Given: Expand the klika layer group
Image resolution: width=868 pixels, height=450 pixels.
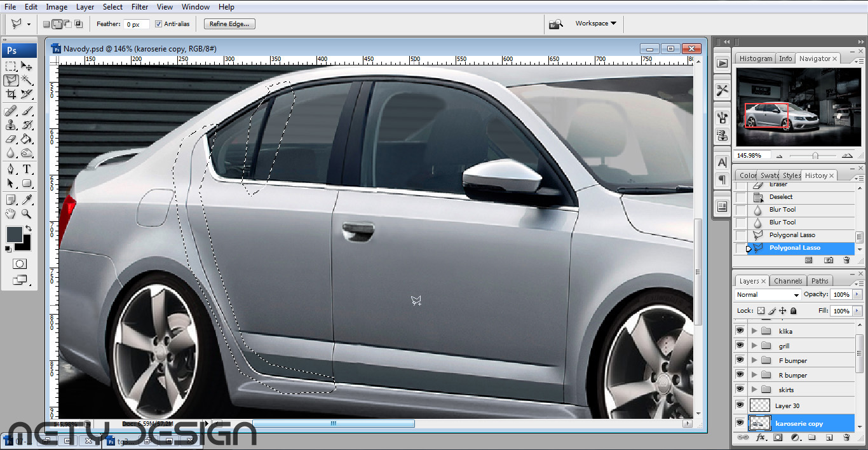Looking at the screenshot, I should pos(754,331).
